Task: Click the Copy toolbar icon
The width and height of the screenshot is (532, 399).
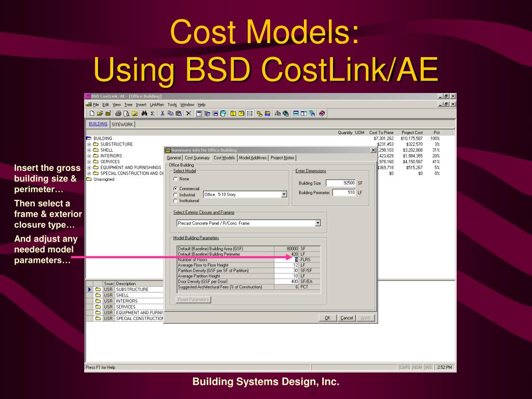Action: pos(170,113)
